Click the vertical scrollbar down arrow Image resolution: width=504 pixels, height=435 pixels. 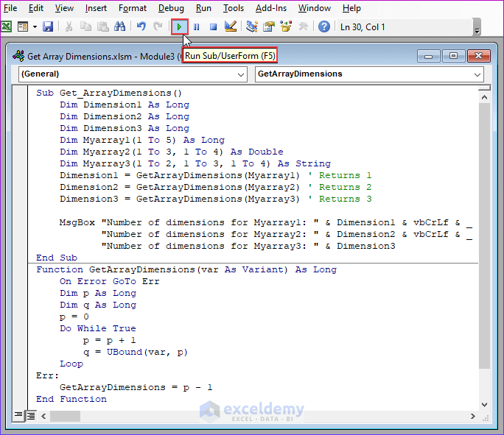484,405
